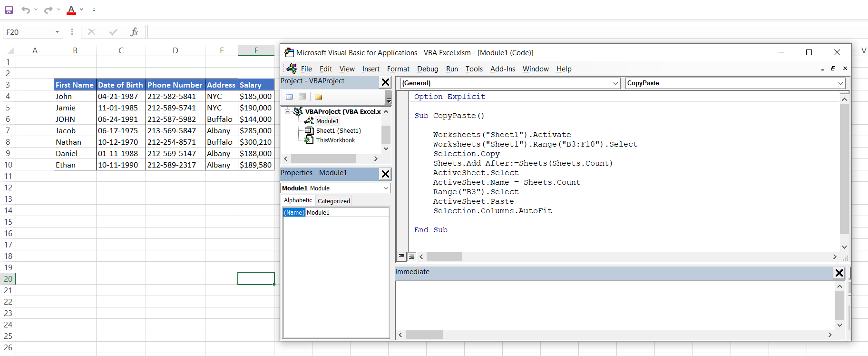Click the Name Box showing F20
868x356 pixels.
point(28,32)
